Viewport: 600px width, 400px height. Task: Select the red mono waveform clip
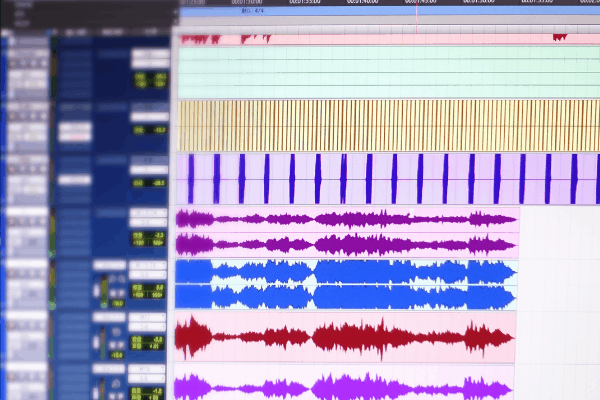(x=345, y=337)
